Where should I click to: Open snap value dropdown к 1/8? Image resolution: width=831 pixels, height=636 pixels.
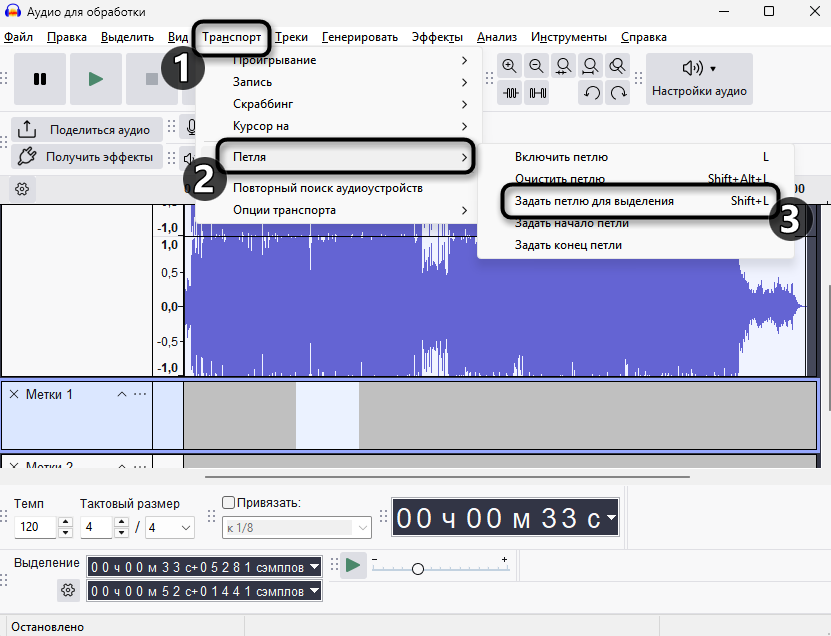[297, 527]
